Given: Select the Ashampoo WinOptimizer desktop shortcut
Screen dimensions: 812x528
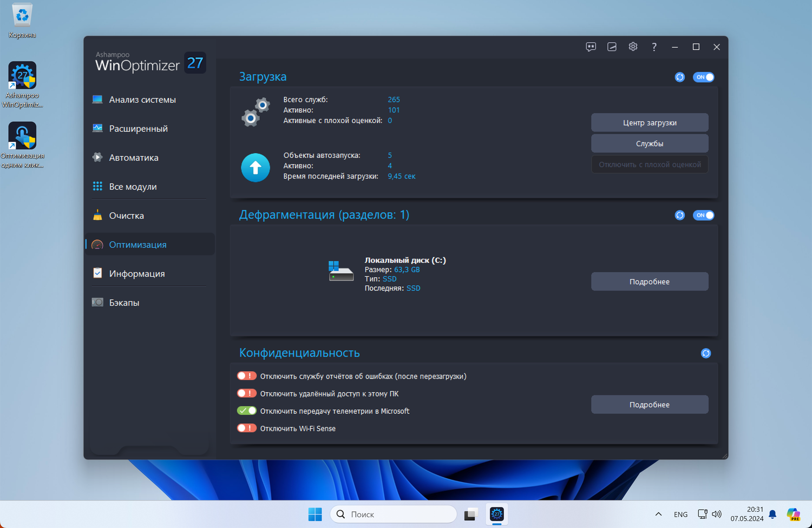Looking at the screenshot, I should [22, 85].
